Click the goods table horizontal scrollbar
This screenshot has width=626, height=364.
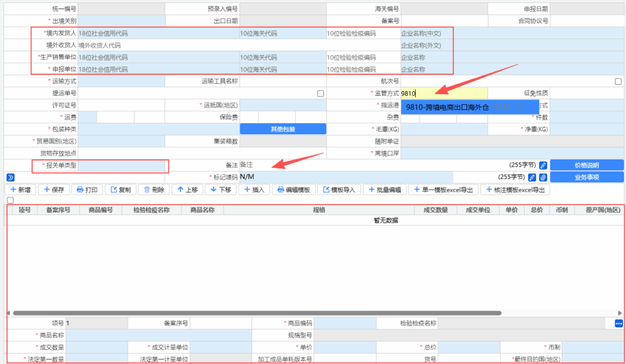coord(257,313)
